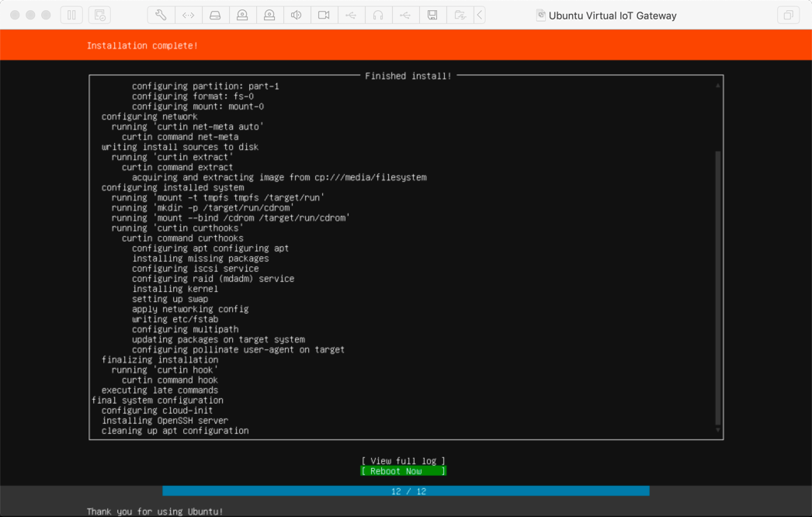The width and height of the screenshot is (812, 517).
Task: Click the USB icon between camera and headphones
Action: [351, 15]
